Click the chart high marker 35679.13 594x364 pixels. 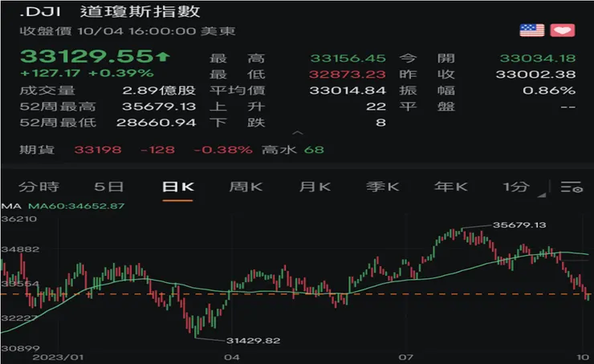[x=519, y=225]
